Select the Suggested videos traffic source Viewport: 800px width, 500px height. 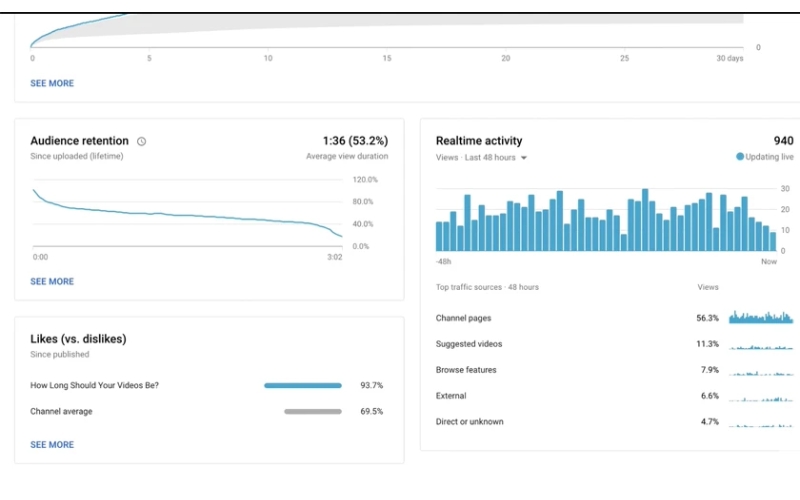469,344
